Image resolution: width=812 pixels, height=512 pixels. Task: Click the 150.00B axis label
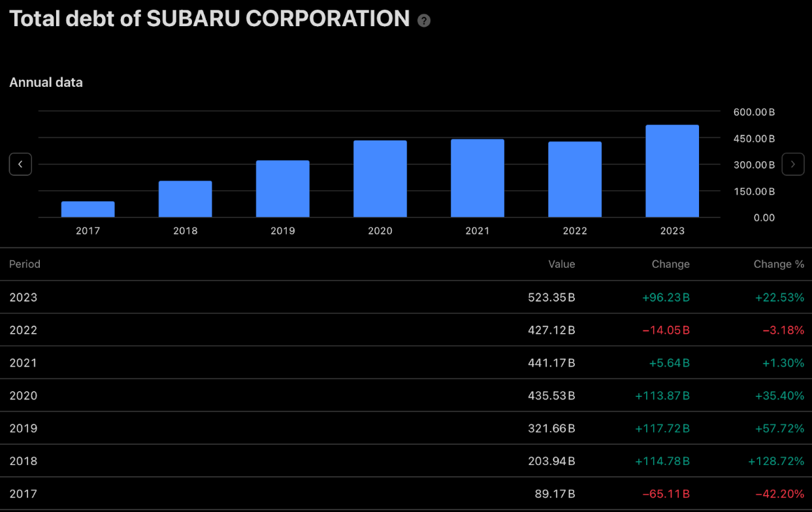pos(754,191)
